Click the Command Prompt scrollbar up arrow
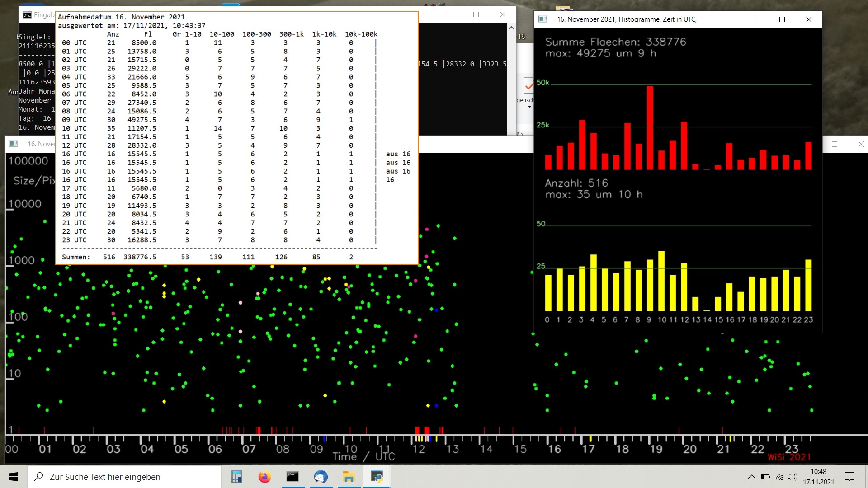 [511, 28]
